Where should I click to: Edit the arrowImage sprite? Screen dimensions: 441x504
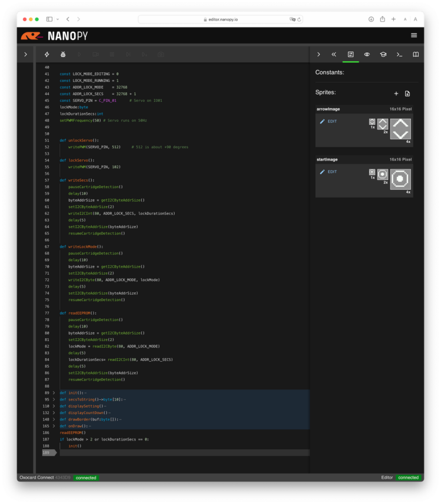pos(328,121)
